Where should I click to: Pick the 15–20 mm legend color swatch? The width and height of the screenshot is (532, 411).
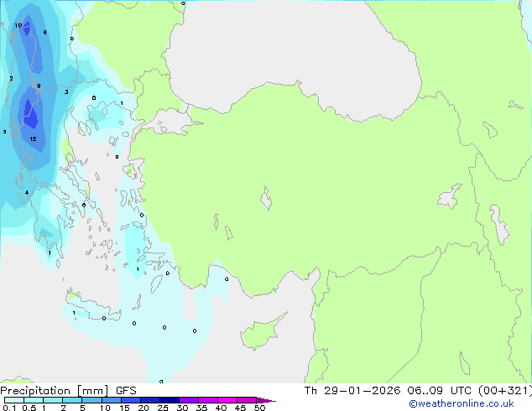(130, 400)
